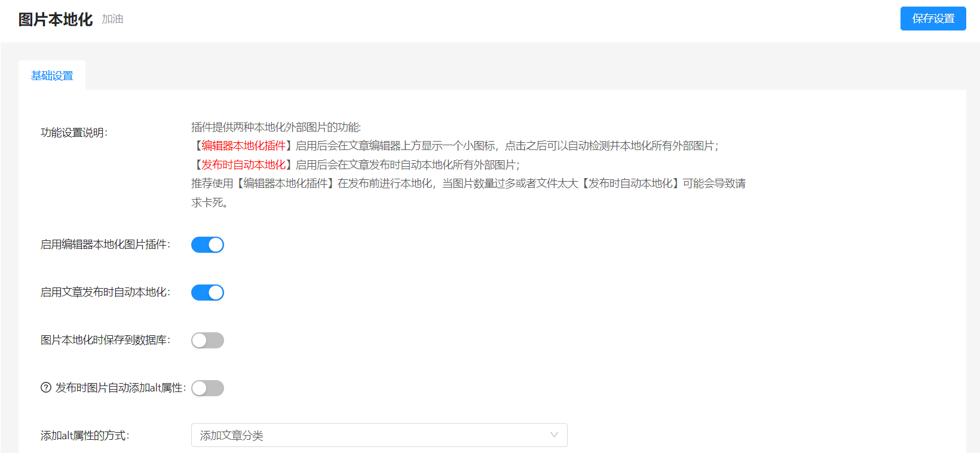
Task: Open the 添加文章分类 dropdown
Action: click(x=379, y=436)
